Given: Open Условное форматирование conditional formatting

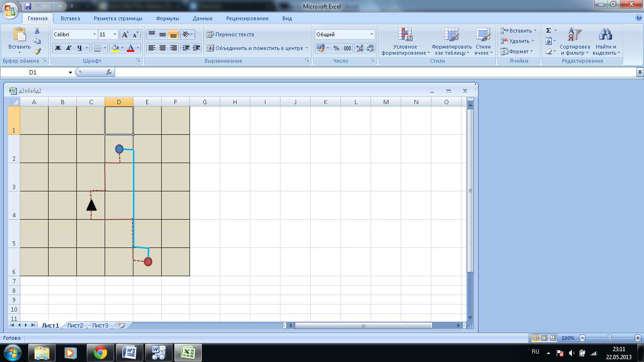Looking at the screenshot, I should (x=405, y=41).
